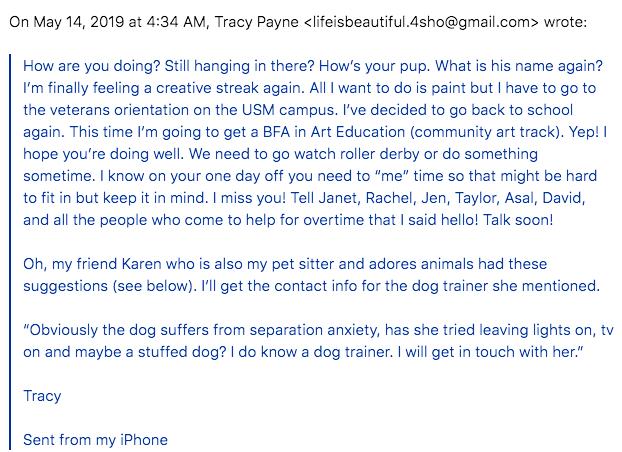Click the "Sent from my iPhone" line

point(95,440)
